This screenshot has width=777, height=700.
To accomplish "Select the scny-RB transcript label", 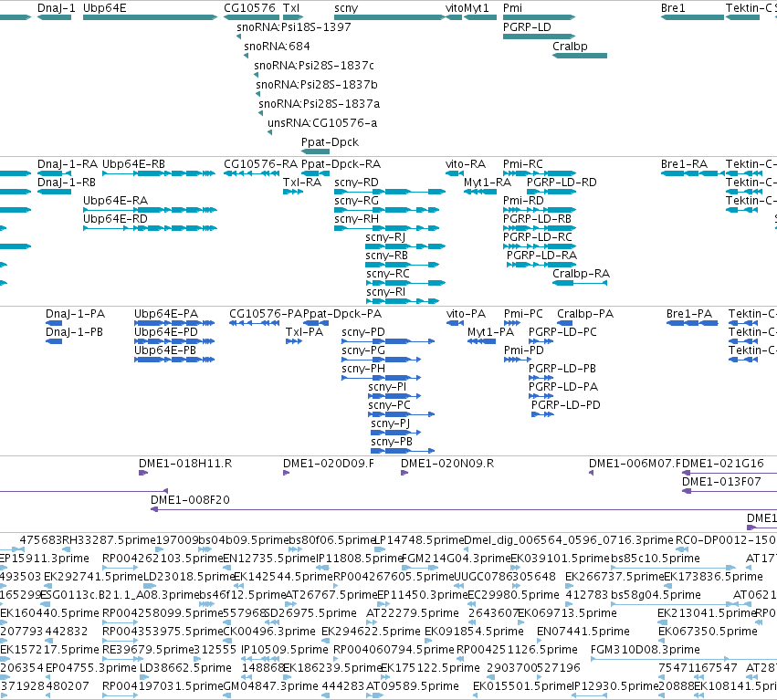I will pos(386,256).
